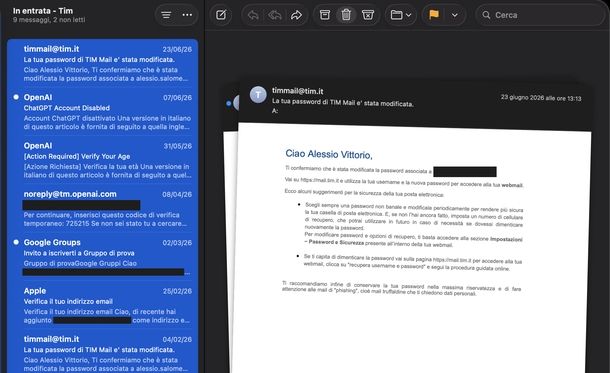Click the sender avatar T in preview
The height and width of the screenshot is (373, 610).
click(258, 95)
